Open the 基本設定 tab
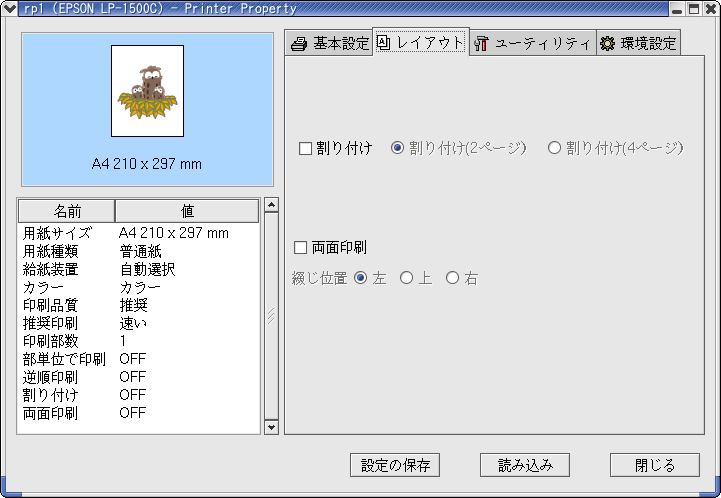This screenshot has width=721, height=498. (329, 43)
